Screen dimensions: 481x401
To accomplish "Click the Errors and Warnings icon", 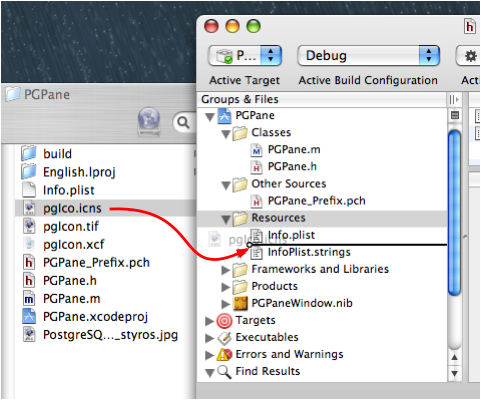I will (224, 355).
